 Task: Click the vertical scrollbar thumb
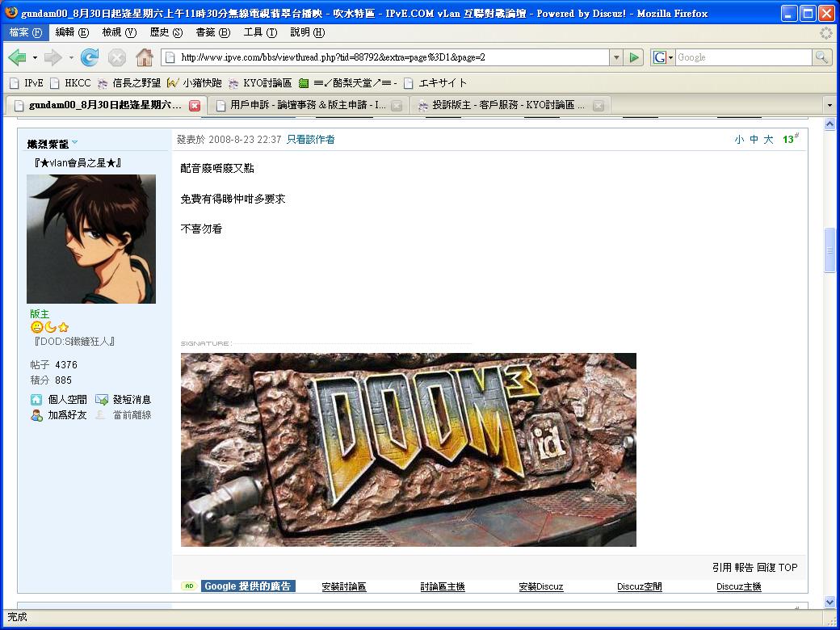click(x=829, y=250)
